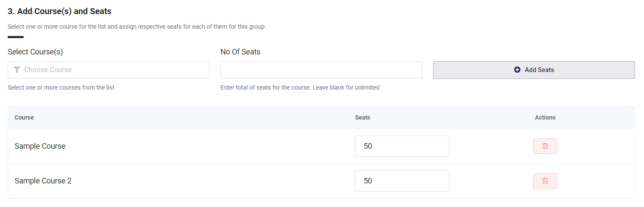Remove Sample Course 2 via trash icon
644x207 pixels.
(545, 181)
